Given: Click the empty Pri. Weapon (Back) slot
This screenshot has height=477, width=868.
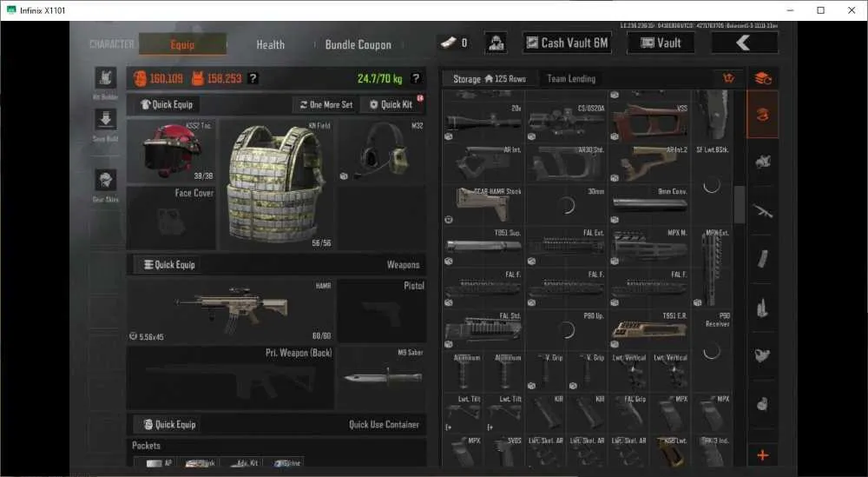Looking at the screenshot, I should point(231,378).
